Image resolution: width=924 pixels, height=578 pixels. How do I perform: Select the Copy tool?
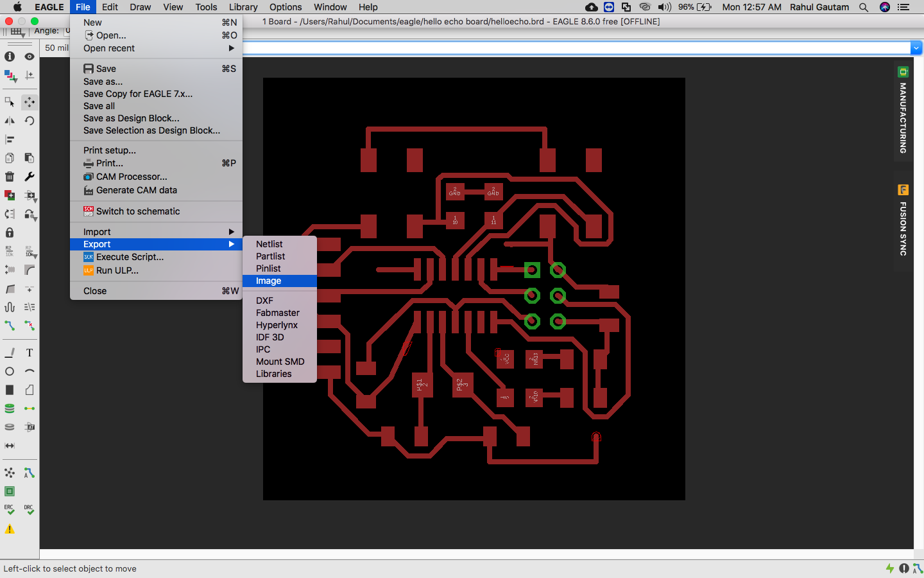(10, 158)
